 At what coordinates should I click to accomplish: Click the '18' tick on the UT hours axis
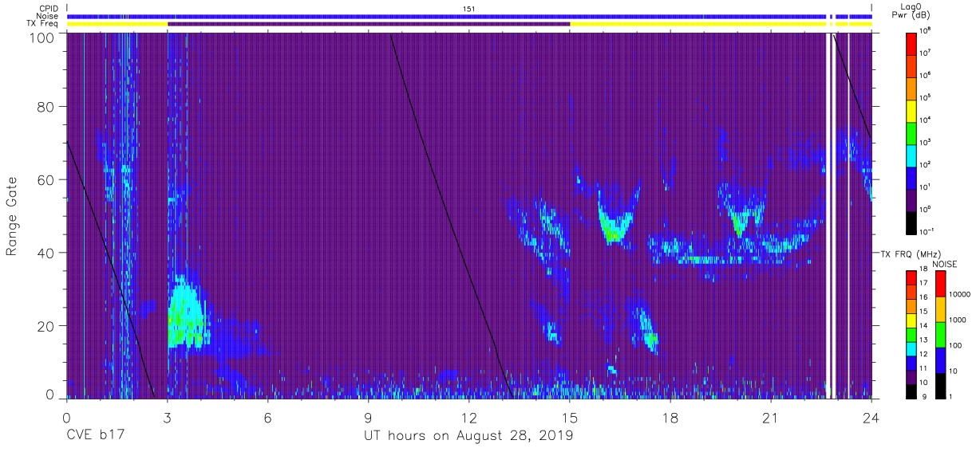coord(670,417)
